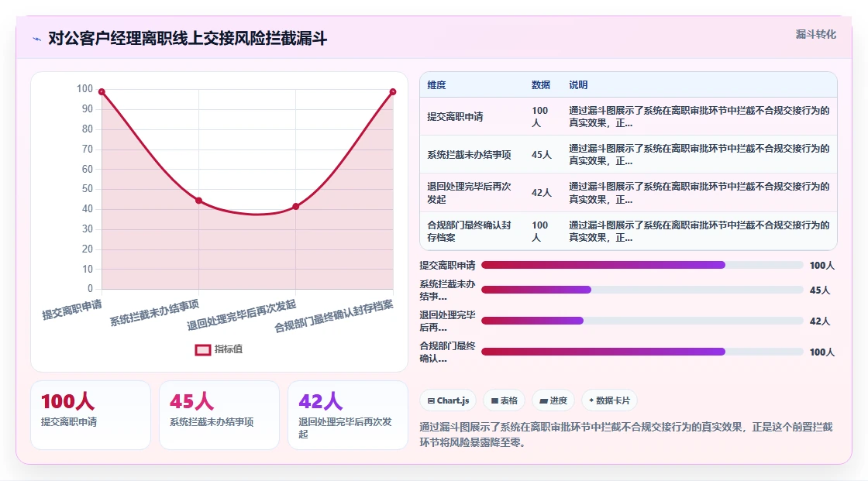The image size is (868, 481).
Task: Click the chart data point for 退回处理完毕后再次发起
Action: pos(295,207)
